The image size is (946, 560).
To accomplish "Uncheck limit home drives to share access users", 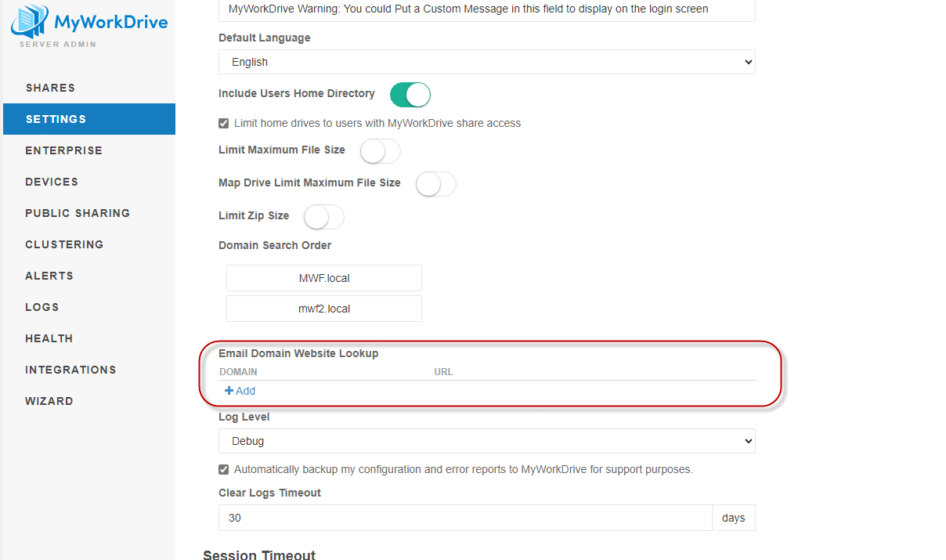I will coord(223,123).
